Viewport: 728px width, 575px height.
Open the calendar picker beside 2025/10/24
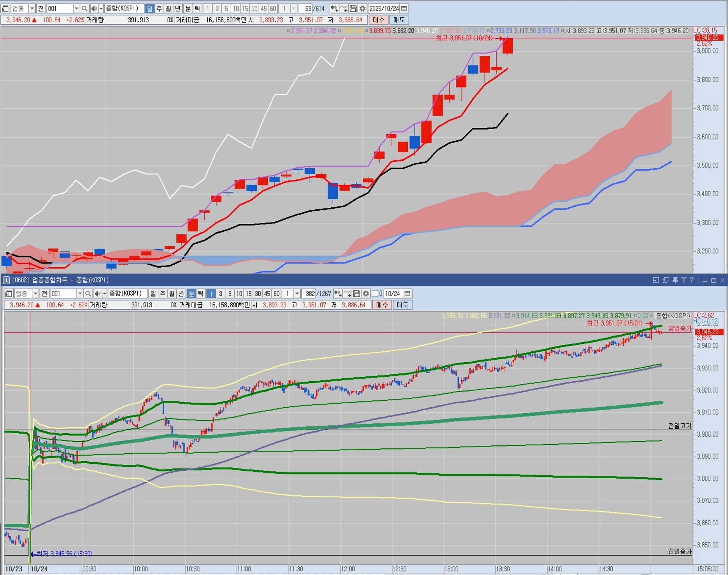(404, 8)
